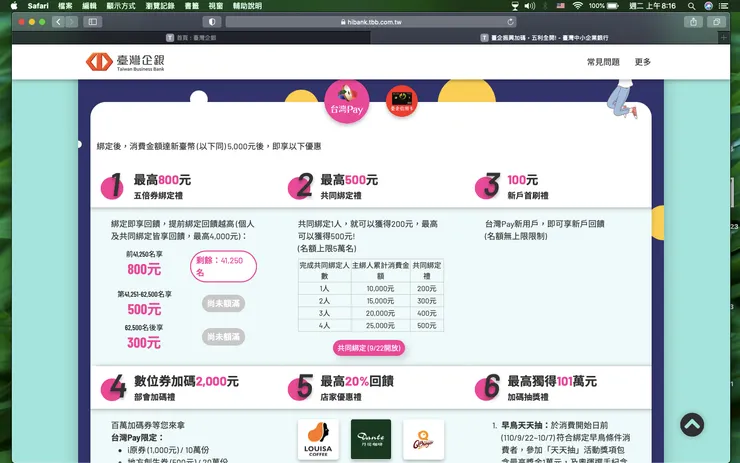Click the battery status icon

point(613,6)
